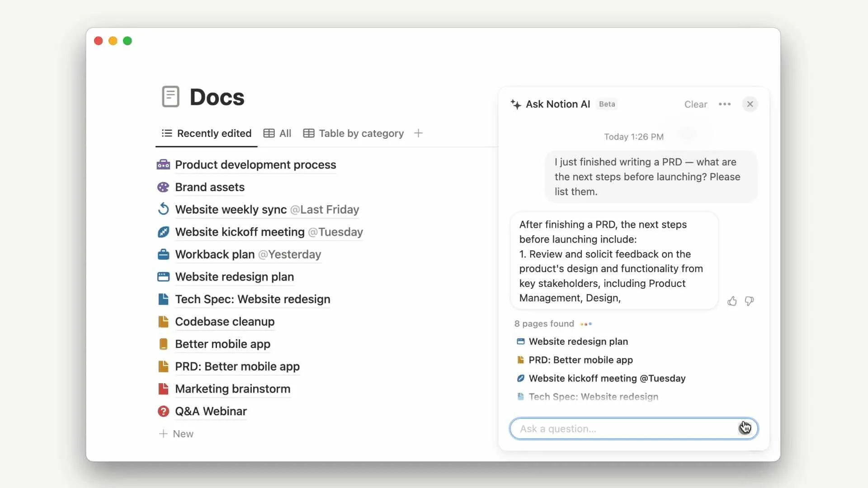Open the Marketing brainstorm page
The width and height of the screenshot is (868, 488).
click(x=232, y=389)
